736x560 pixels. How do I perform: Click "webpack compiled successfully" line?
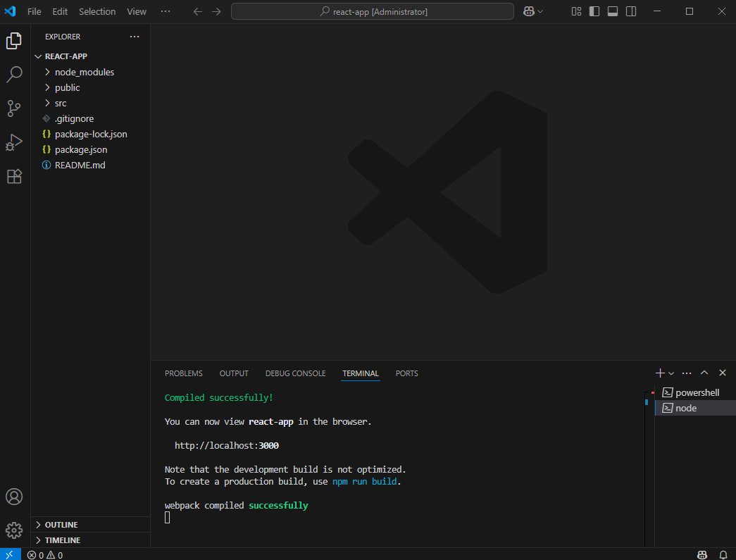(x=237, y=506)
